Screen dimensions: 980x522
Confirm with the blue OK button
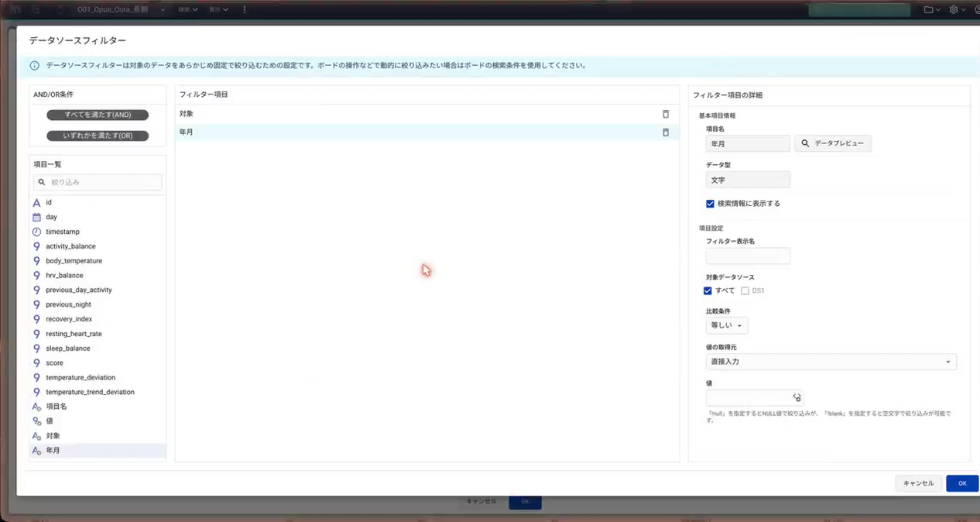coord(962,483)
